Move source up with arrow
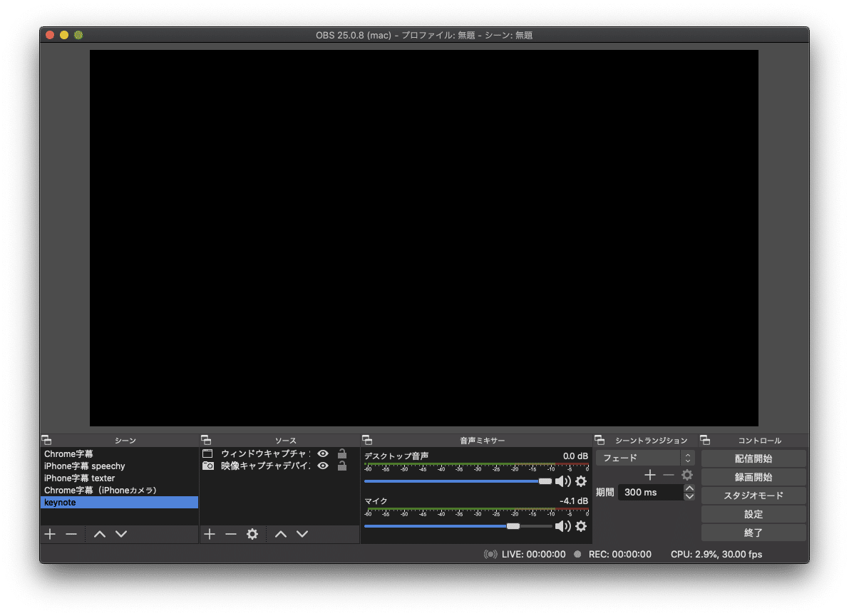Image resolution: width=849 pixels, height=616 pixels. click(x=280, y=534)
